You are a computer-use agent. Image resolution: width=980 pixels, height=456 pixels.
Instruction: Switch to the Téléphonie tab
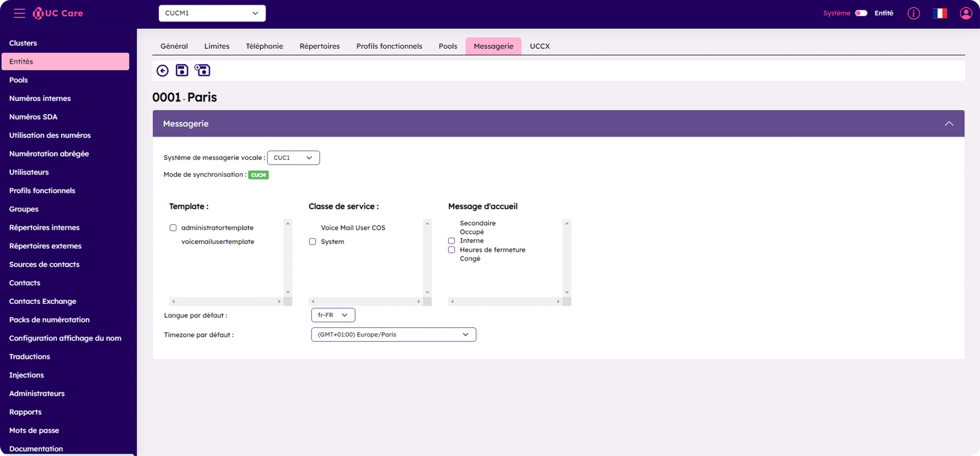tap(264, 46)
